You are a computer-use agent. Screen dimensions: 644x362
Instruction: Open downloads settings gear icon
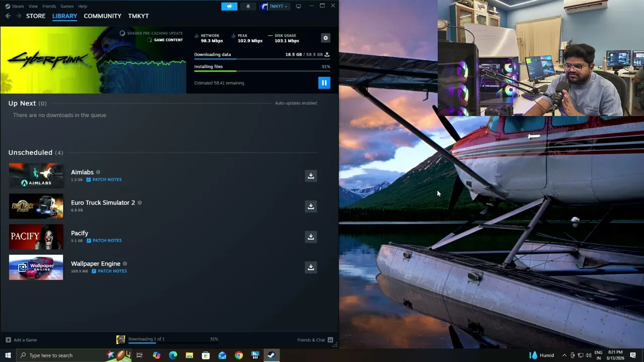(x=326, y=38)
